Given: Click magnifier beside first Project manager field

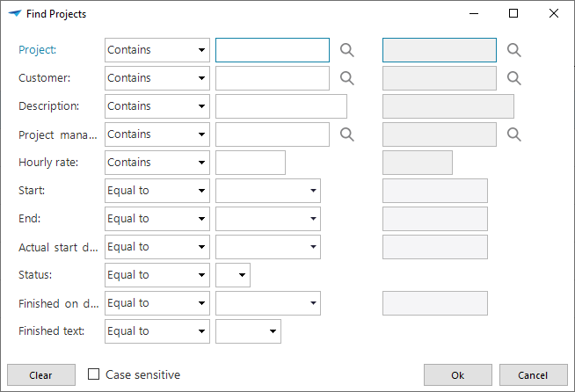Looking at the screenshot, I should (347, 134).
